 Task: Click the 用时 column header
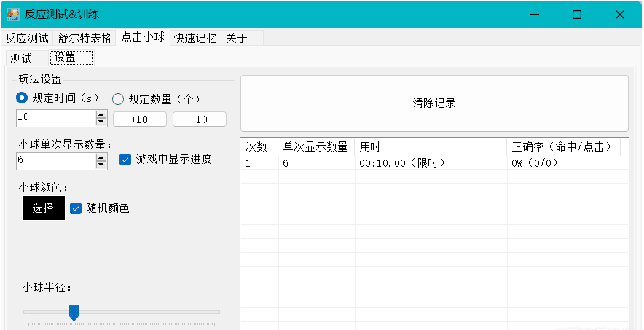coord(431,147)
